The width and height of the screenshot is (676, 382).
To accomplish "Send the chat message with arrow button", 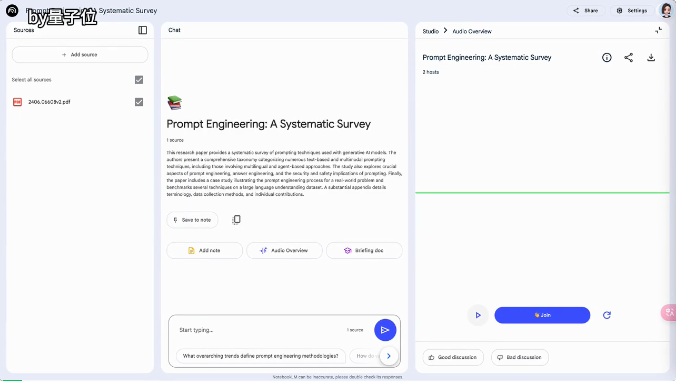I will [385, 330].
